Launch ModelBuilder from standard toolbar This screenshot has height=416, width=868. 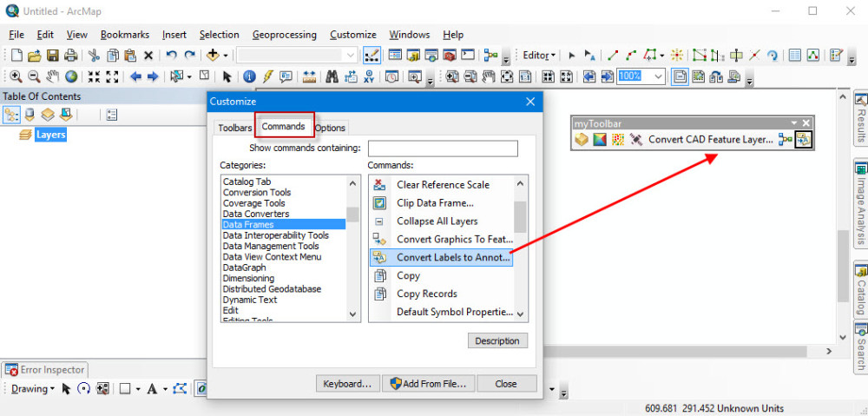click(491, 56)
